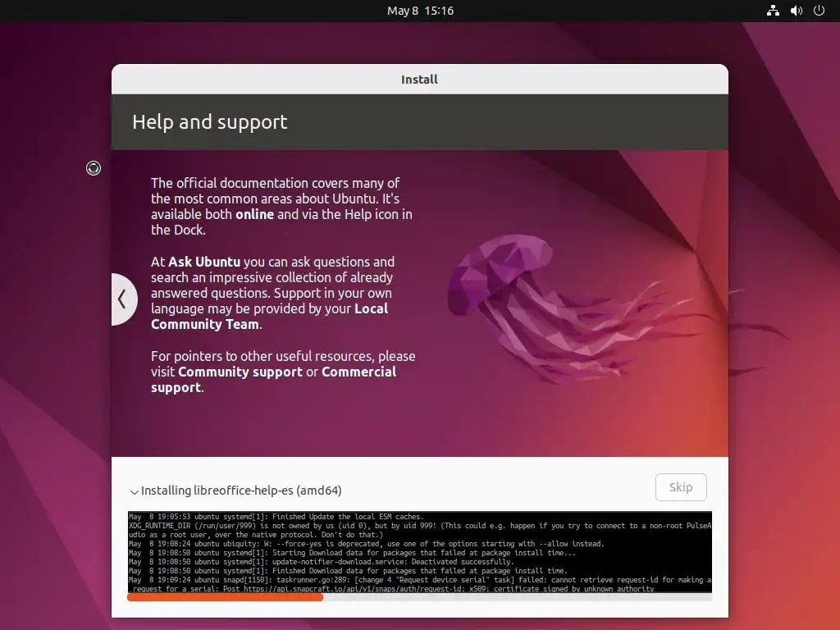The width and height of the screenshot is (840, 630).
Task: Select the Install window title bar
Action: coord(419,80)
